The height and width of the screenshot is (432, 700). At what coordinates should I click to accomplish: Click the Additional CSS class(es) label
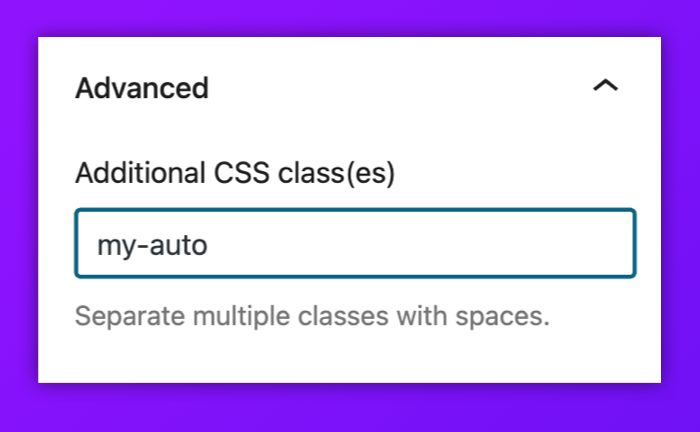coord(235,173)
